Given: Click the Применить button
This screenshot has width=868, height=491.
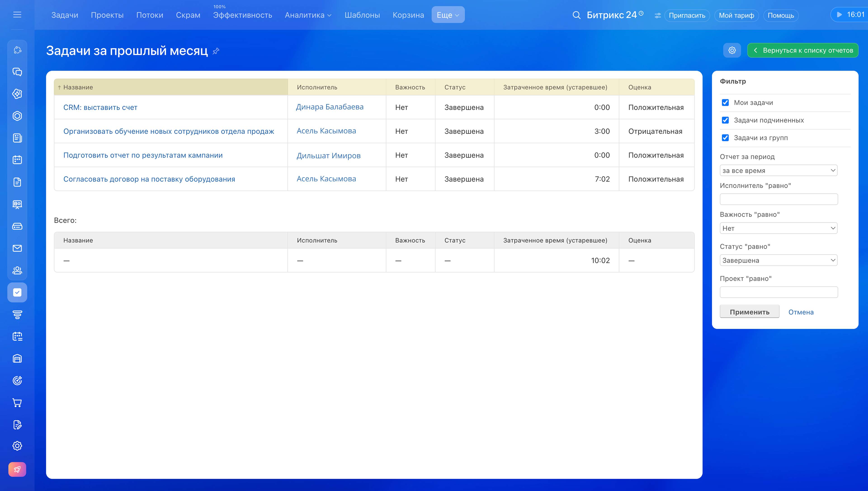Looking at the screenshot, I should pos(749,312).
